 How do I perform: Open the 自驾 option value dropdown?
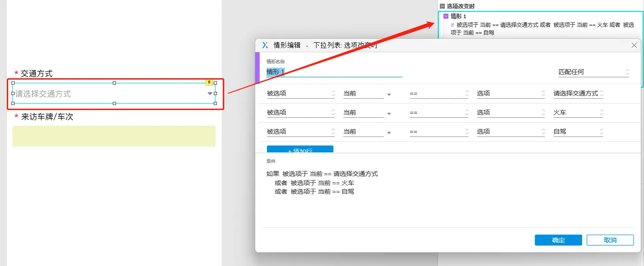pyautogui.click(x=578, y=132)
